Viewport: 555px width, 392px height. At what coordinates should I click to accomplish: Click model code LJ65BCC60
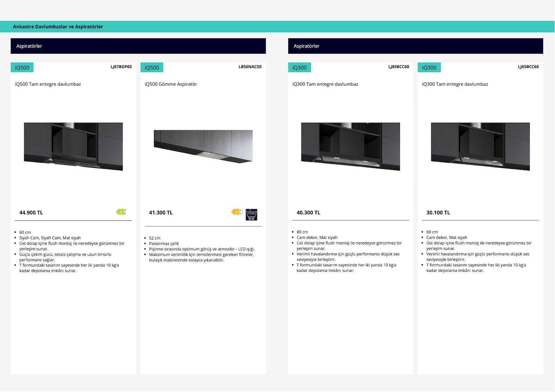528,67
